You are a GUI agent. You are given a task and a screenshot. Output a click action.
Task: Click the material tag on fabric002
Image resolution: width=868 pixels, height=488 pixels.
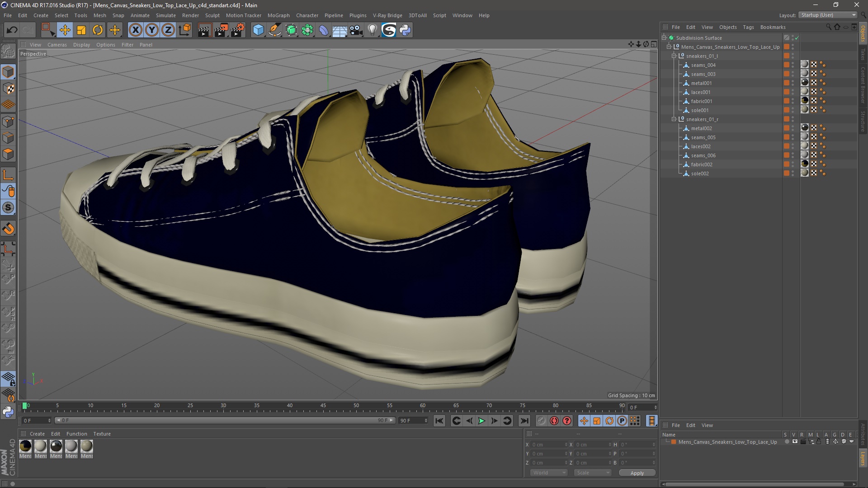(805, 164)
